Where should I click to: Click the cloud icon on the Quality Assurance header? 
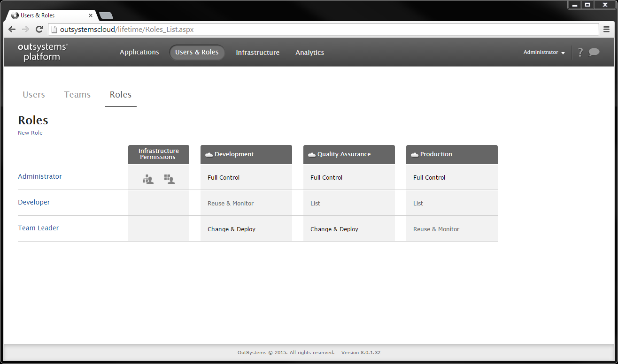pos(312,154)
